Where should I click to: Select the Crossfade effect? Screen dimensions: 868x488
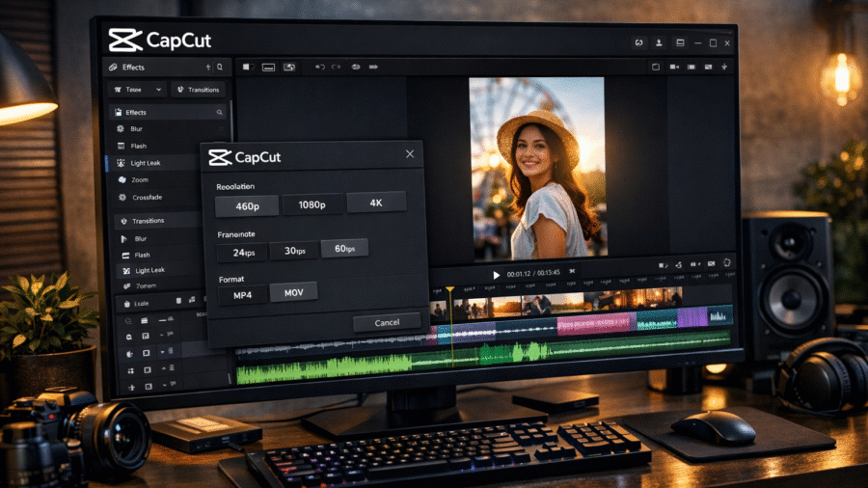click(147, 197)
